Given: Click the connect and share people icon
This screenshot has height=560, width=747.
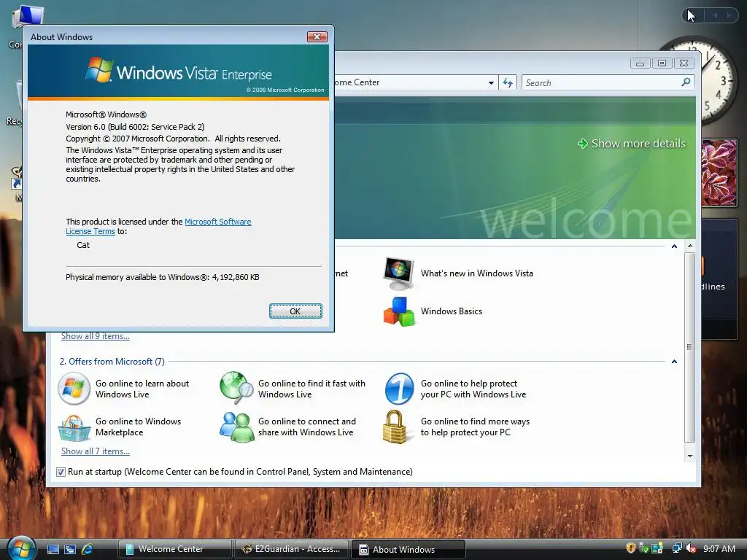Looking at the screenshot, I should [x=236, y=427].
